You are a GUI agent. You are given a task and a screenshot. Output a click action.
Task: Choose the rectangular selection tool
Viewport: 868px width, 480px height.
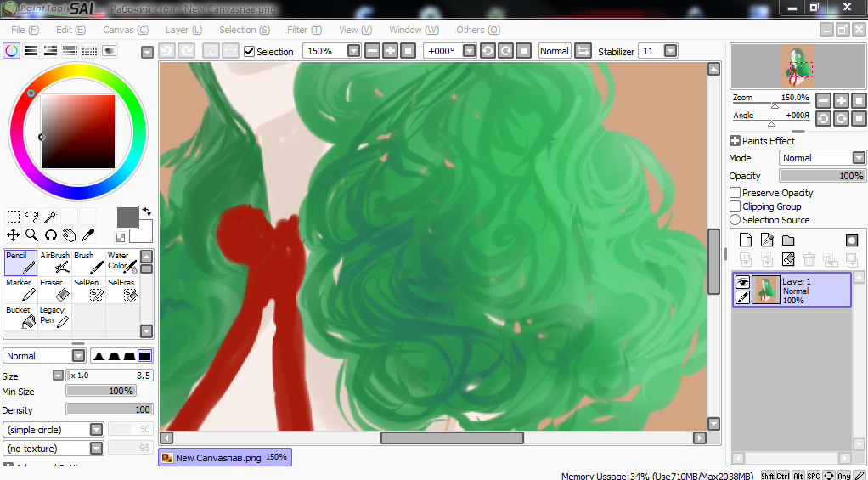click(x=14, y=216)
